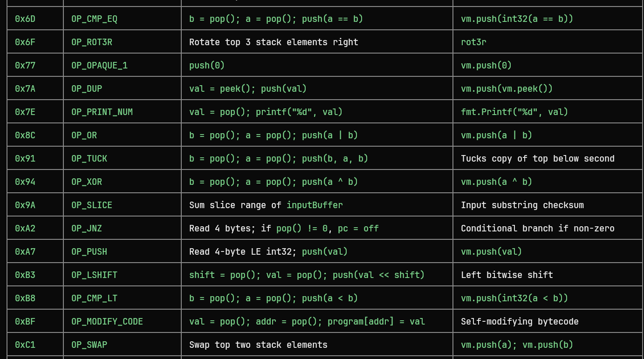Click the OP_ROT3R opcode name
The image size is (644, 359).
click(x=92, y=42)
